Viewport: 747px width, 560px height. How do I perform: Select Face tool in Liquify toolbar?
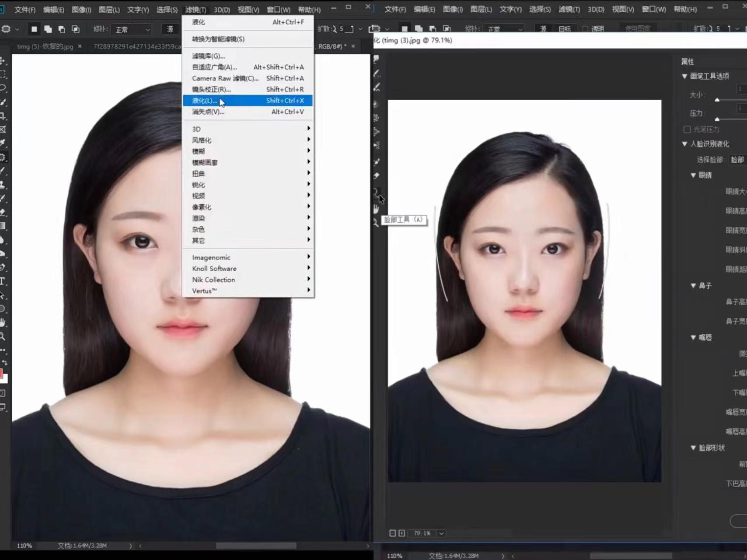(x=376, y=192)
